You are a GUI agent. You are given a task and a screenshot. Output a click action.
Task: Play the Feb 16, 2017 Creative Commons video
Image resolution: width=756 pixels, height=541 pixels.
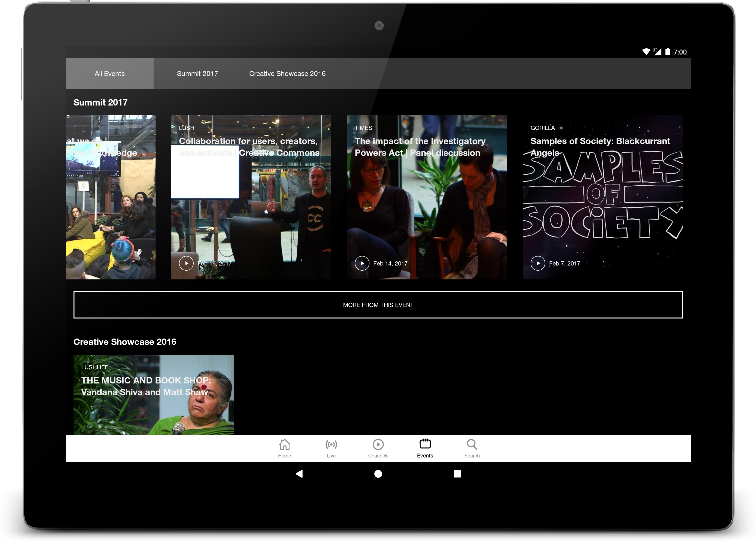[x=186, y=263]
